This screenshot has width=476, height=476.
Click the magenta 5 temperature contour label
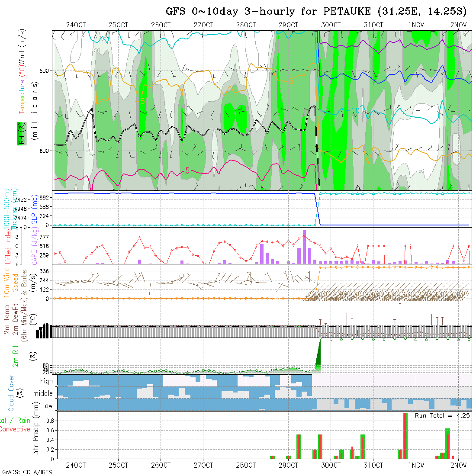(187, 170)
